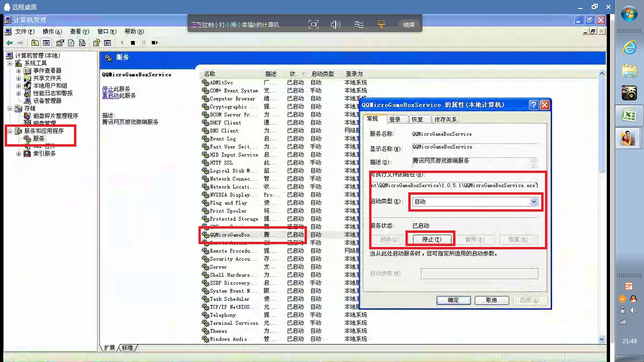
Task: Click the full-screen icon in remote control bar
Action: pyautogui.click(x=314, y=25)
